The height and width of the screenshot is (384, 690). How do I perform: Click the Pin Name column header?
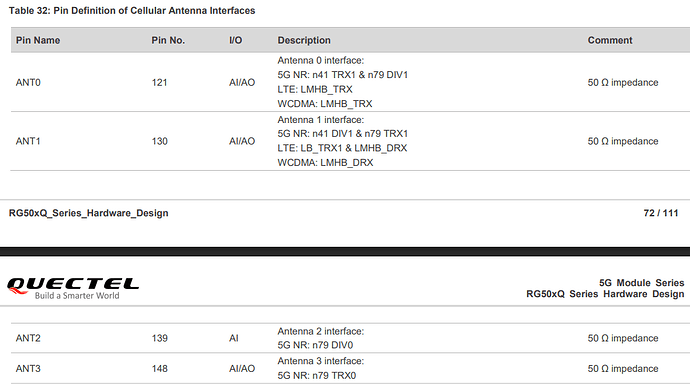click(38, 40)
